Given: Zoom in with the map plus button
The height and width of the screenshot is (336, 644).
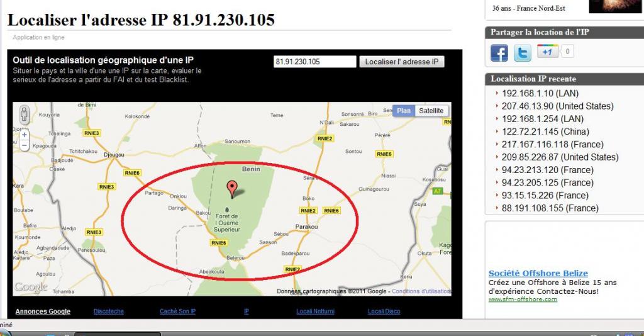Looking at the screenshot, I should pyautogui.click(x=25, y=135).
